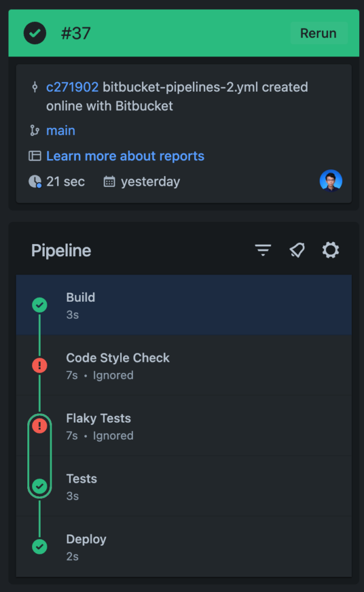Click Code Style Check red error icon

(x=39, y=366)
